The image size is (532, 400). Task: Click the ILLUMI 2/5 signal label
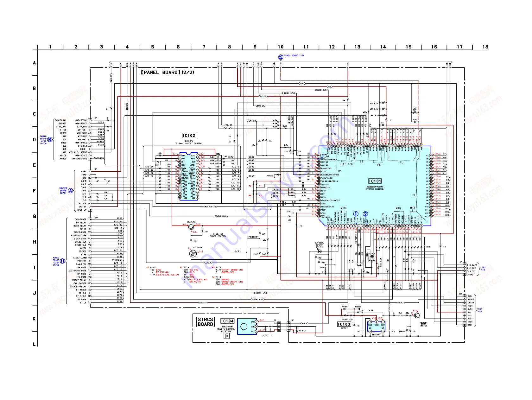289,93
